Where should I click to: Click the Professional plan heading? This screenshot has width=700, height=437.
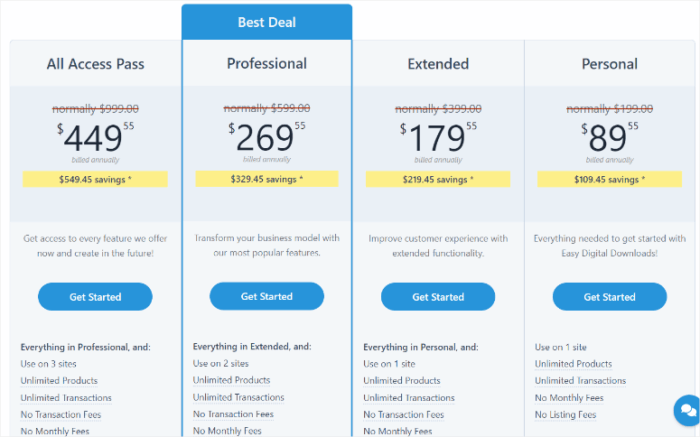point(267,63)
